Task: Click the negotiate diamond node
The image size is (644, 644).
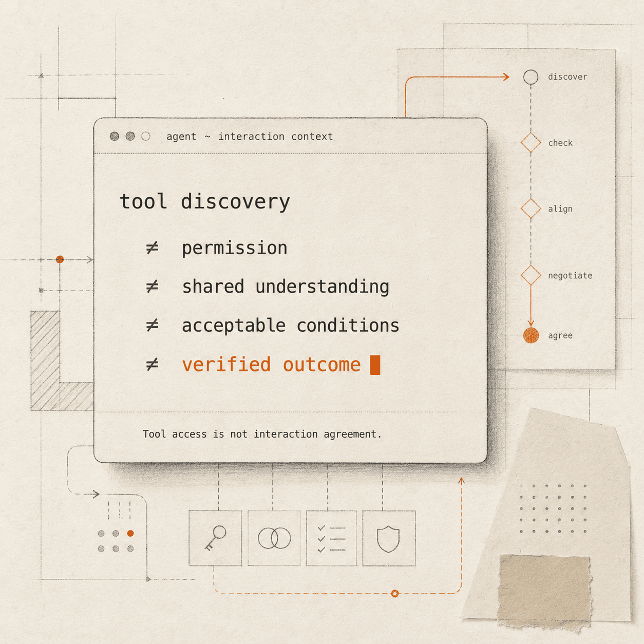Action: point(531,275)
